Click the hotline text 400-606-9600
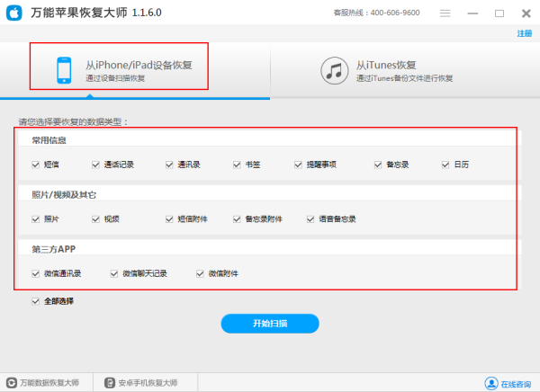The image size is (540, 392). pos(395,13)
